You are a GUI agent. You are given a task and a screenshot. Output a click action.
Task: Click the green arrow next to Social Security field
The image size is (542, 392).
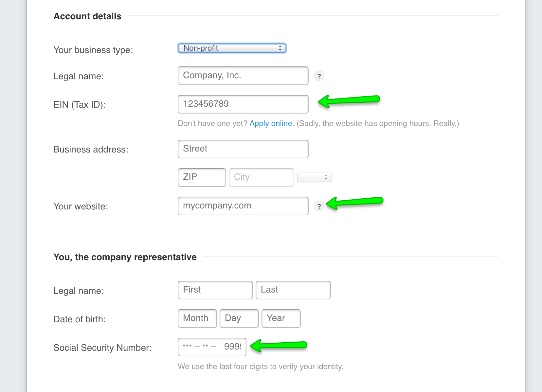point(279,346)
